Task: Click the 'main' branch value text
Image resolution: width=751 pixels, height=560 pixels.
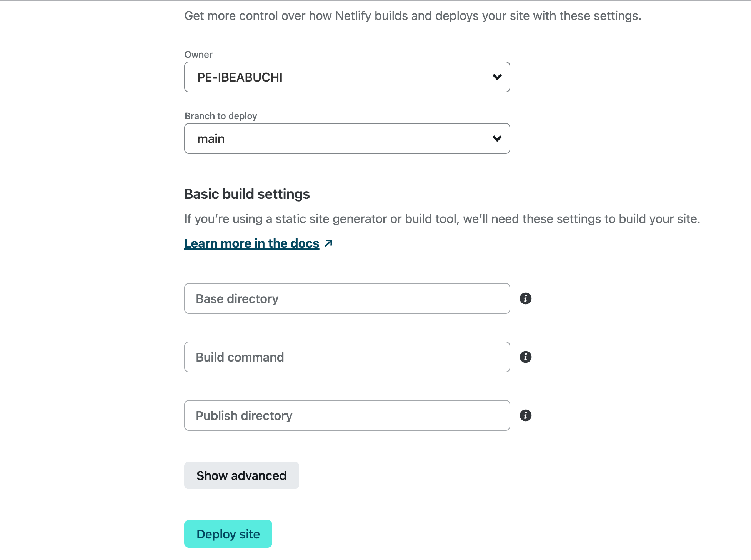Action: (x=211, y=139)
